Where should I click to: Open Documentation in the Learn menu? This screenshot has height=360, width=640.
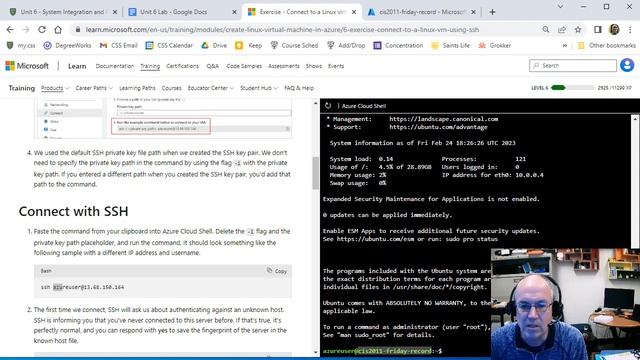coord(115,66)
